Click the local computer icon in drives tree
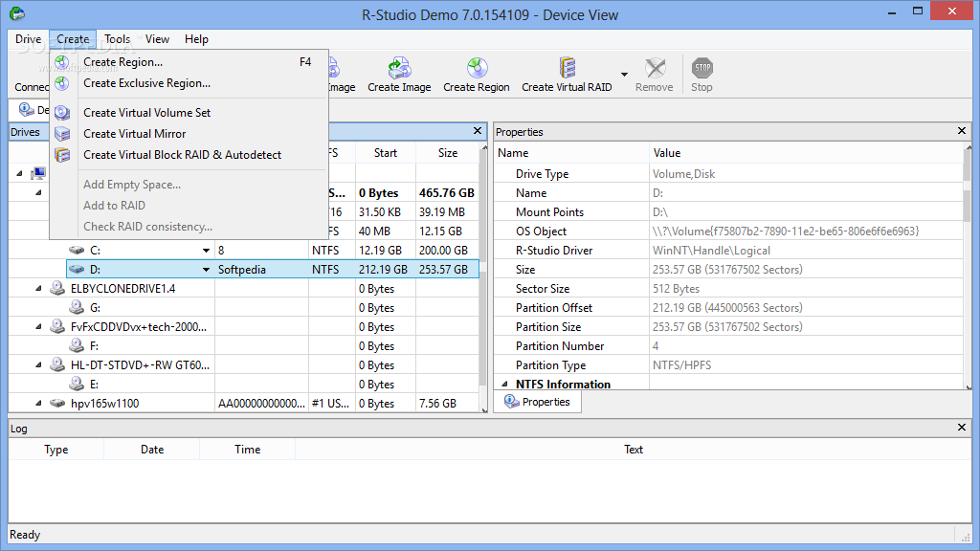 [38, 173]
